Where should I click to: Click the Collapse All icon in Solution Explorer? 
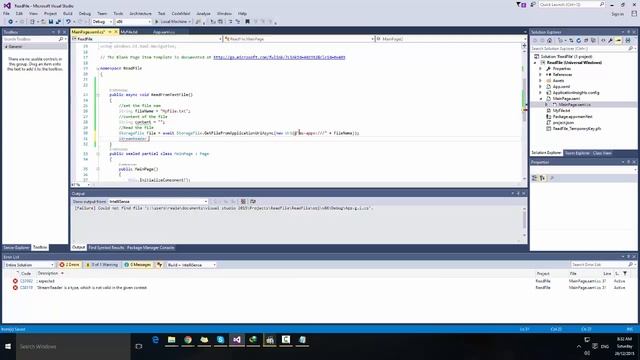[586, 40]
